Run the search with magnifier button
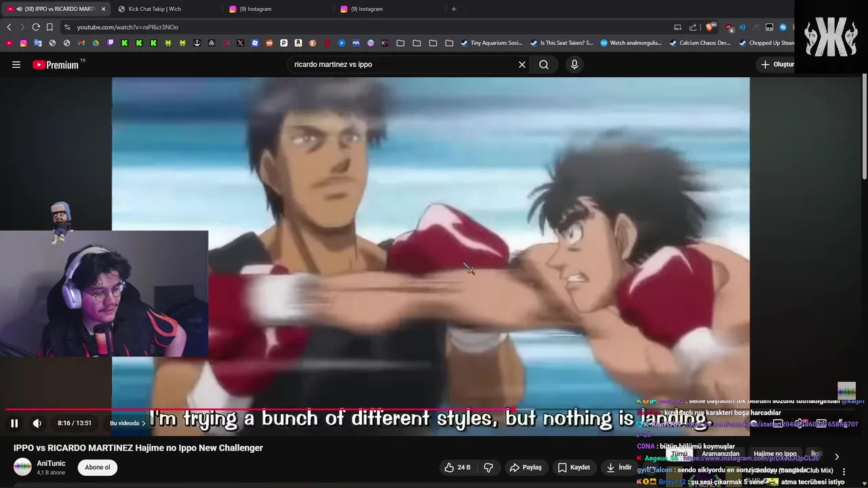Screen dimensions: 868x488 (544, 64)
